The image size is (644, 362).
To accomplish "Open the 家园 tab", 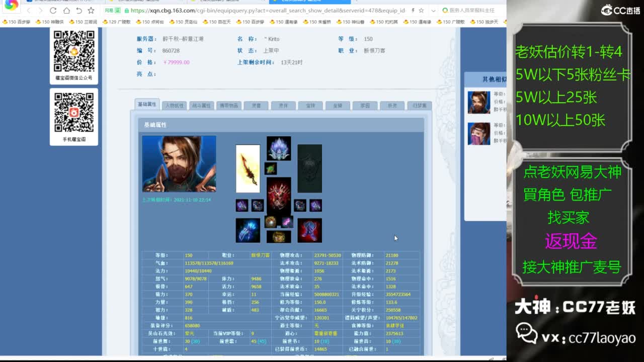I will point(365,106).
